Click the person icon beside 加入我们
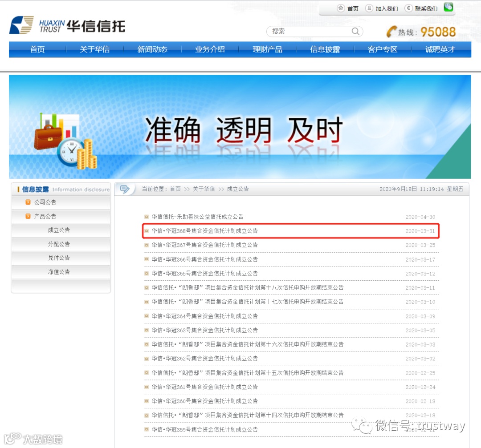The height and width of the screenshot is (448, 481). pyautogui.click(x=369, y=8)
